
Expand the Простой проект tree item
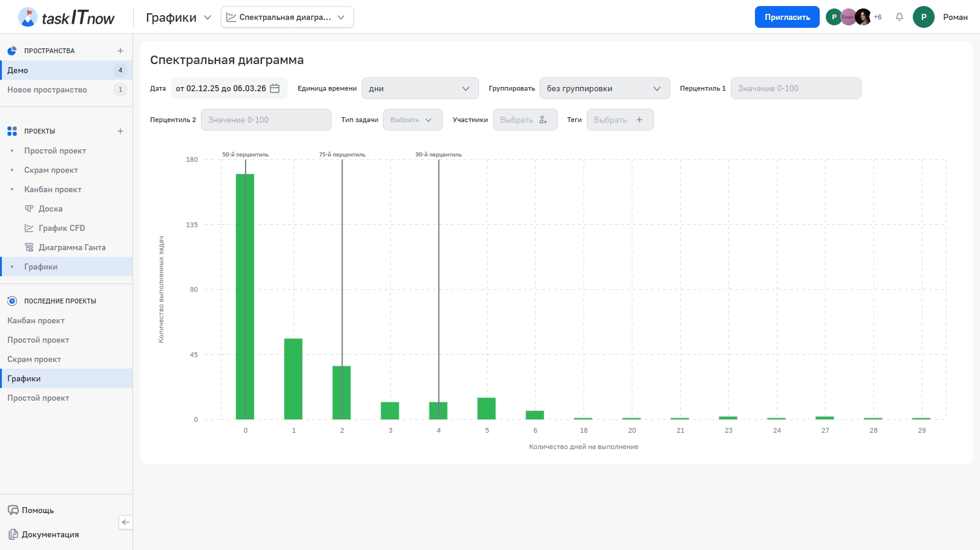click(x=12, y=151)
